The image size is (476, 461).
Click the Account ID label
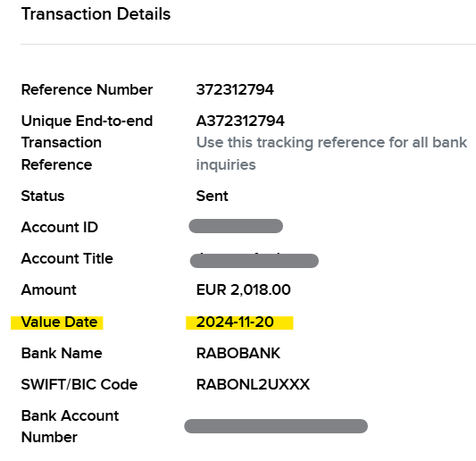[x=60, y=228]
